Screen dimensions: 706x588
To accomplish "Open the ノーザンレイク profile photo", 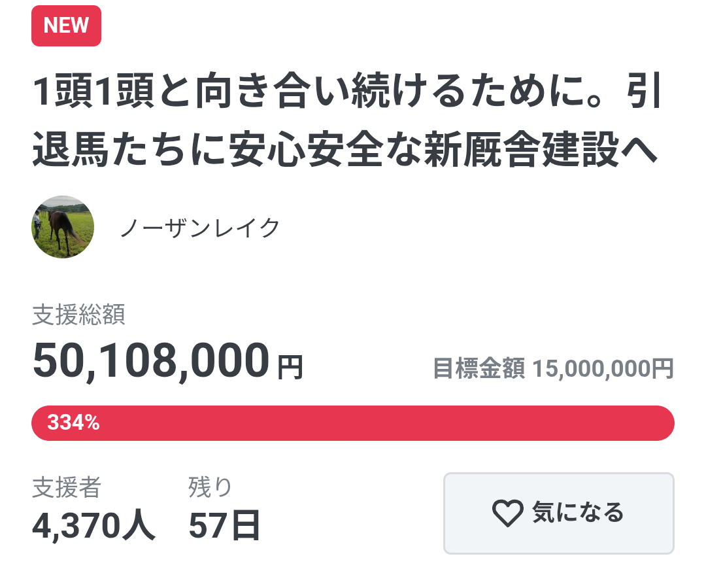I will point(63,226).
